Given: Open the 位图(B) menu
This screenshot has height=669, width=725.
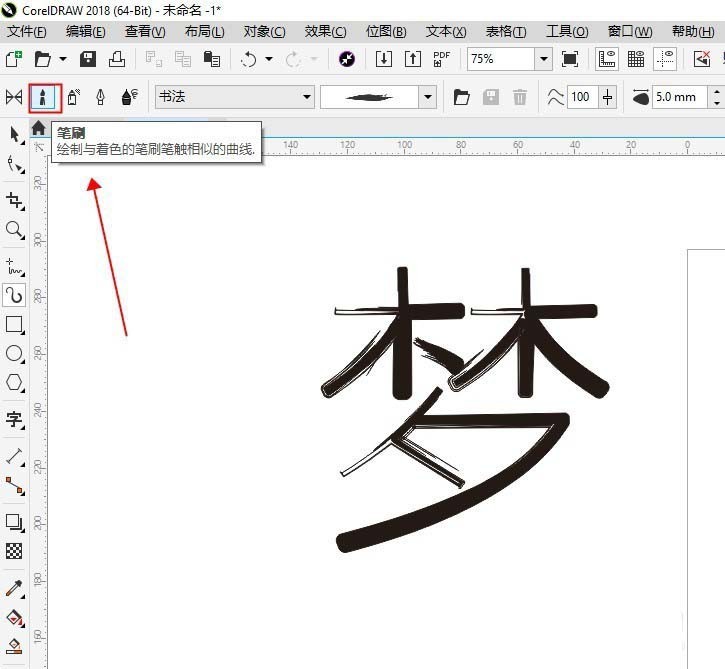Looking at the screenshot, I should 385,32.
